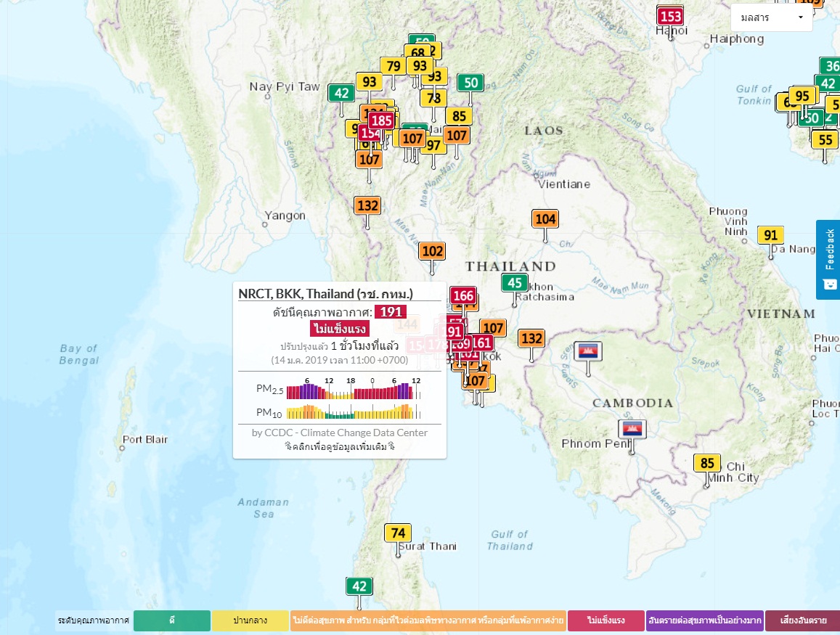Open the NRCT, BKK, Thailand station title

click(x=325, y=294)
